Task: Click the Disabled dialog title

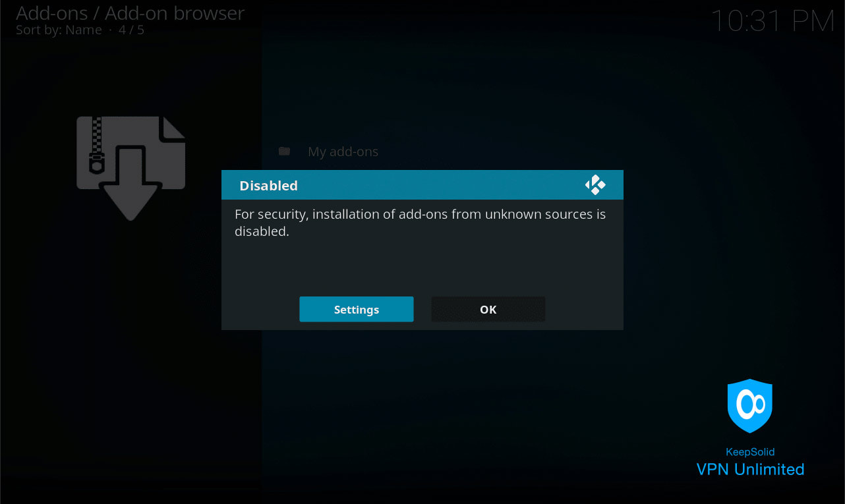Action: [x=268, y=186]
